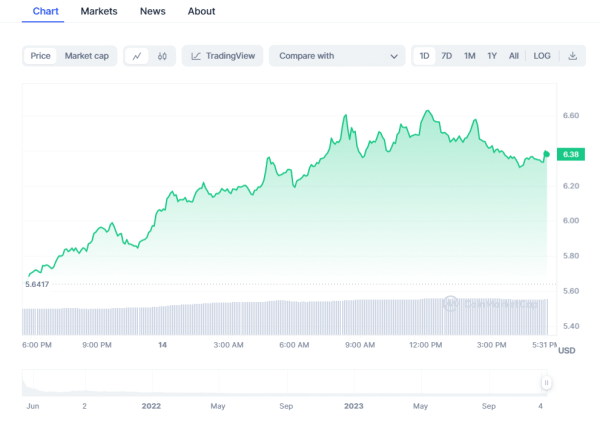
Task: Click the green current price marker dot
Action: point(547,153)
